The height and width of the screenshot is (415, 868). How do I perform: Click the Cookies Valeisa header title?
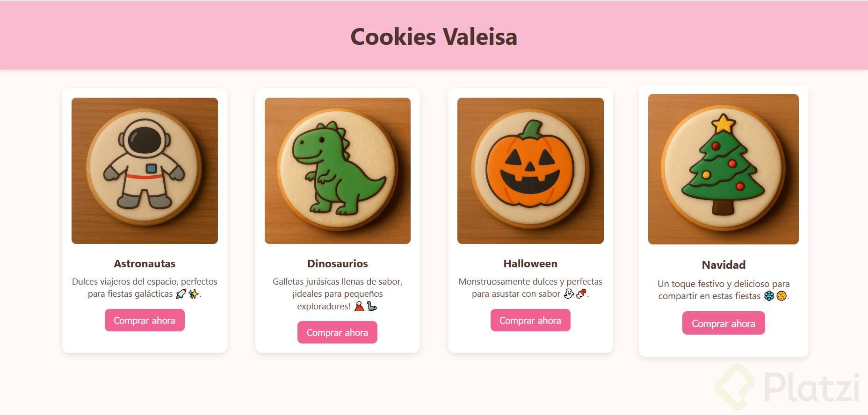coord(434,36)
